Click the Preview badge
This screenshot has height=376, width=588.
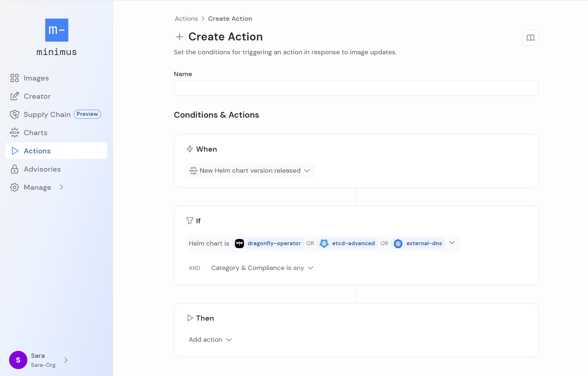tap(87, 114)
